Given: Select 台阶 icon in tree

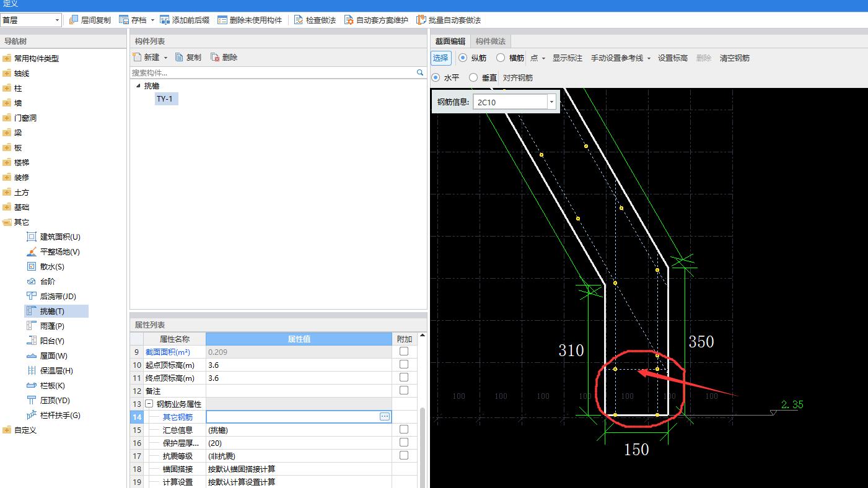Looking at the screenshot, I should coord(32,281).
